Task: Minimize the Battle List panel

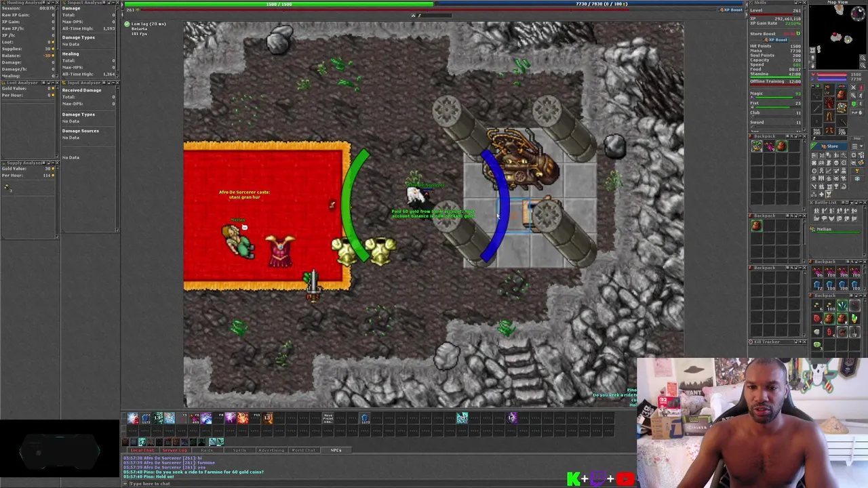Action: click(861, 203)
